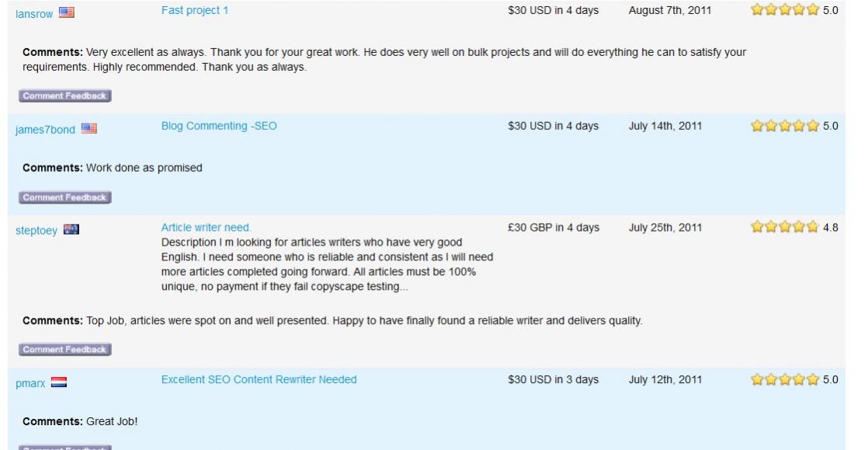Click the star rating for Blog Commenting -SEO

click(785, 126)
